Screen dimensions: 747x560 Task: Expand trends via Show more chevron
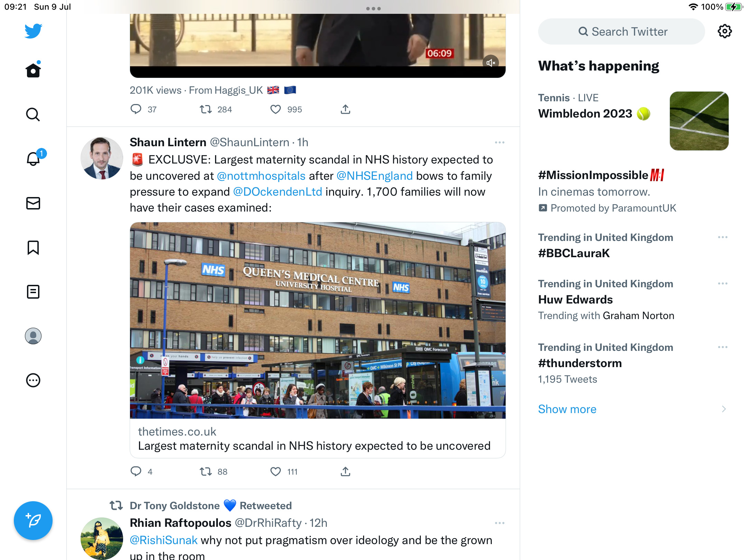point(723,409)
